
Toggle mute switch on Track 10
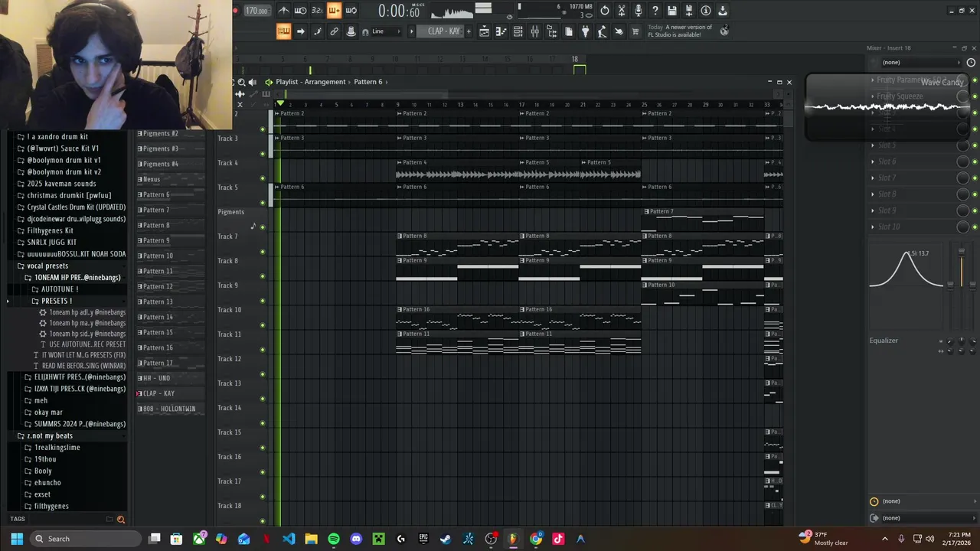[263, 324]
